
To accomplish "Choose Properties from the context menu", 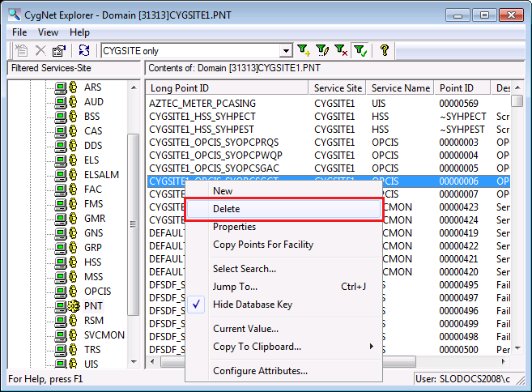I will point(283,227).
